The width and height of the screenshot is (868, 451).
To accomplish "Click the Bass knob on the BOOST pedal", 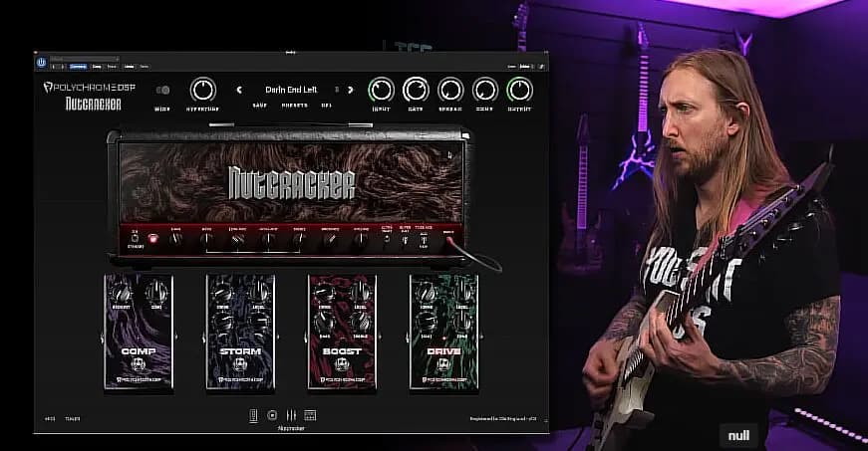I will click(x=325, y=322).
